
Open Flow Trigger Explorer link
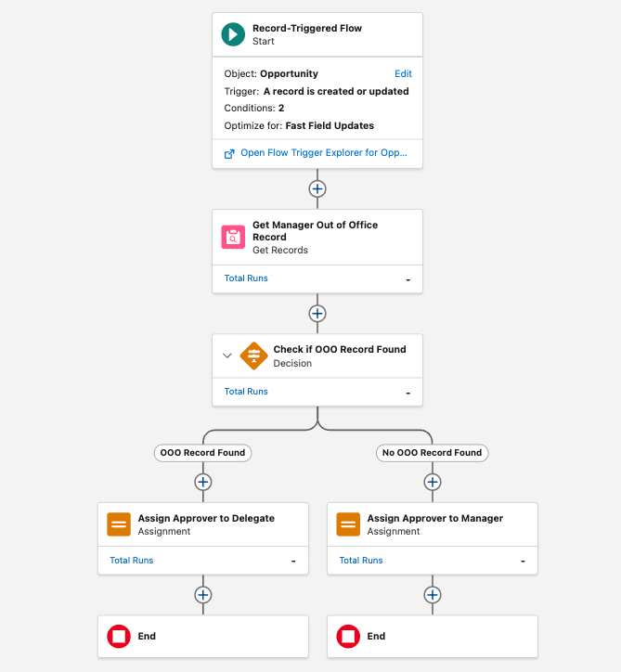click(x=323, y=153)
